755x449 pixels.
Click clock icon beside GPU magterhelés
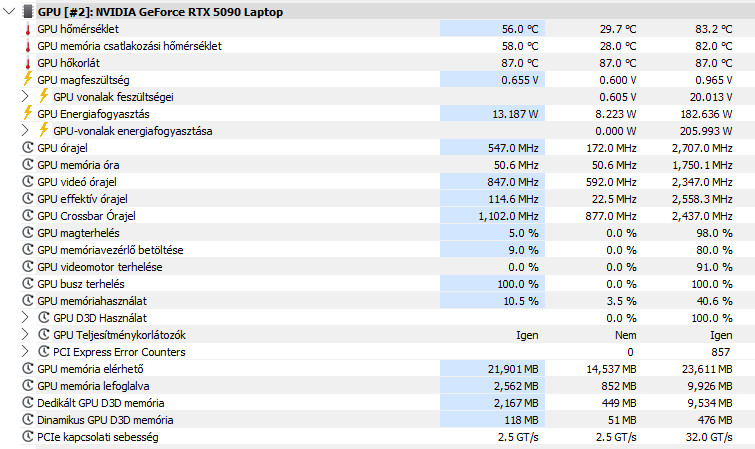click(28, 232)
